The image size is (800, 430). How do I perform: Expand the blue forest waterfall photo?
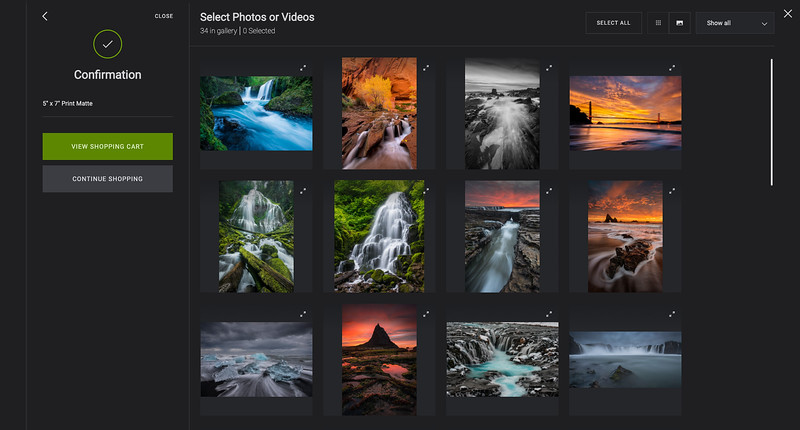303,67
